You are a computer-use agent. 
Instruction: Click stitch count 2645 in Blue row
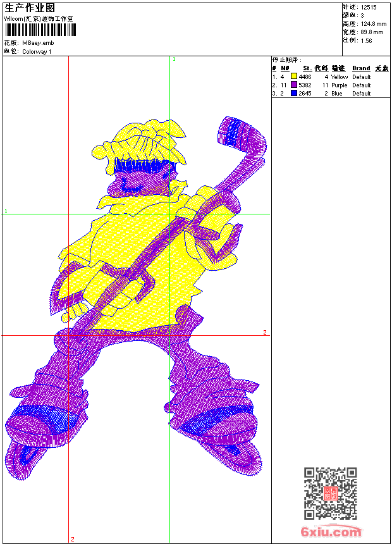(x=305, y=94)
